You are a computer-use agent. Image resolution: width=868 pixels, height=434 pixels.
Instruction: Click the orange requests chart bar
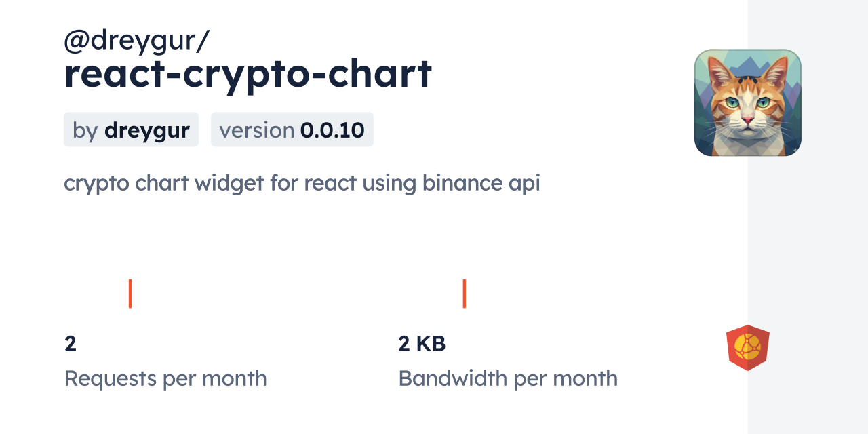[x=130, y=294]
